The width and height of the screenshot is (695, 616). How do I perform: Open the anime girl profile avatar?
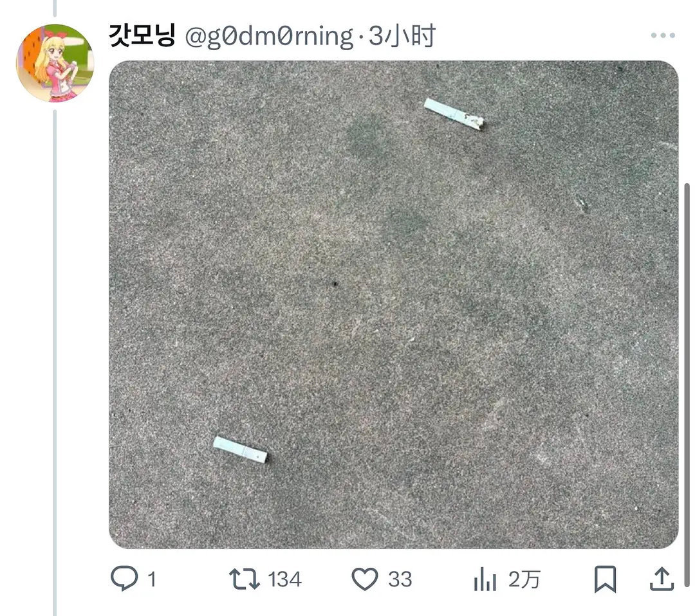click(x=55, y=63)
